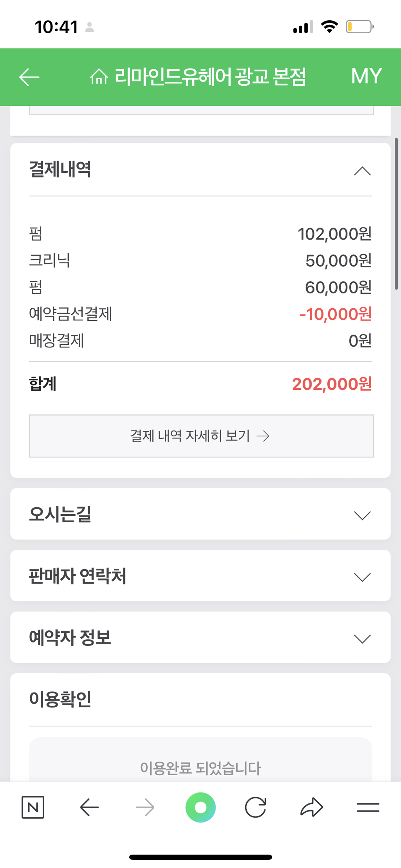
Task: Tap the back arrow in green header
Action: tap(29, 77)
